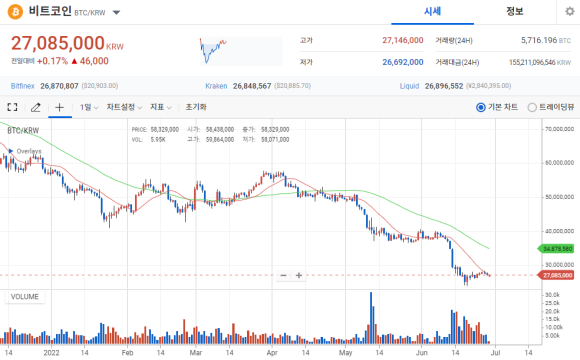Screen dimensions: 580x360
Task: Click the BTC/KRW chart title label
Action: click(23, 130)
